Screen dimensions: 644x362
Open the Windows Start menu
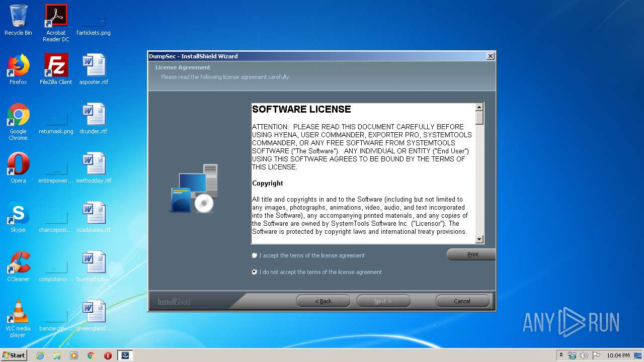(x=14, y=355)
